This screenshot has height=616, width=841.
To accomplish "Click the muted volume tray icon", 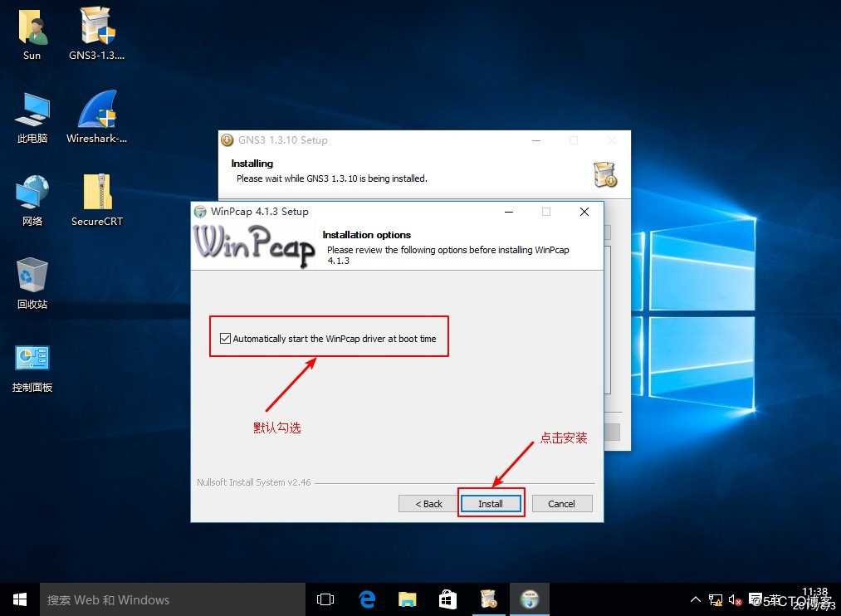I will pyautogui.click(x=735, y=600).
